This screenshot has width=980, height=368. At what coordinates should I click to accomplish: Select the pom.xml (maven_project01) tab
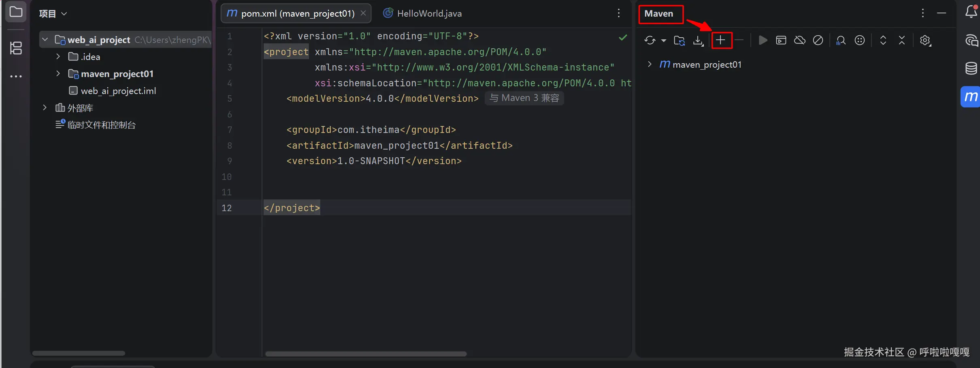[x=297, y=14]
